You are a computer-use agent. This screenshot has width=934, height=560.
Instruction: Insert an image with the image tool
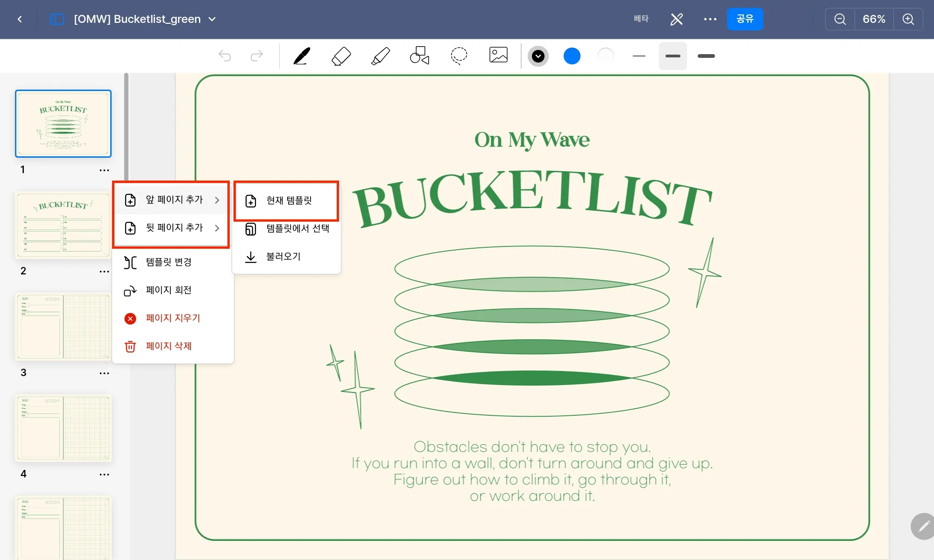(498, 55)
